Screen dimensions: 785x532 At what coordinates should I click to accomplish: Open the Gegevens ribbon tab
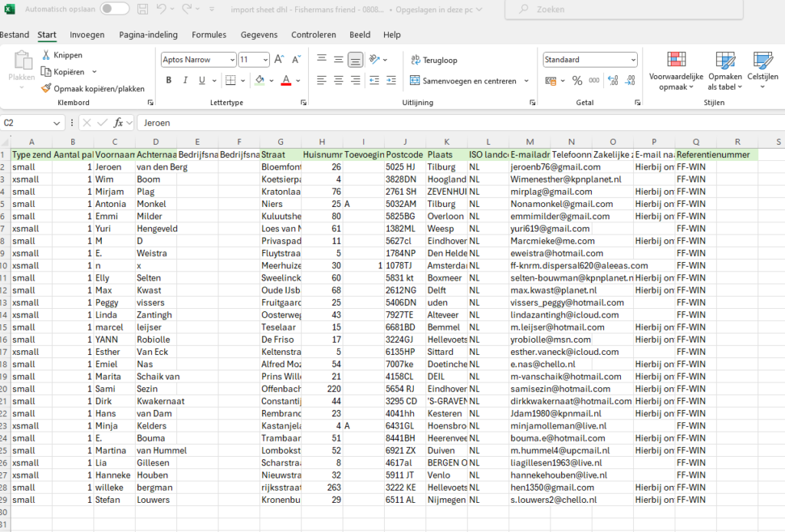pyautogui.click(x=259, y=34)
